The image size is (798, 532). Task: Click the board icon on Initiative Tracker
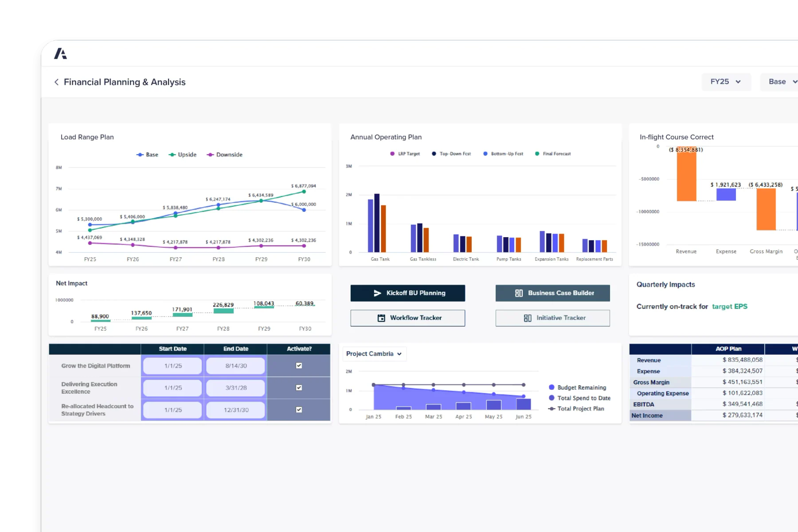[x=528, y=318]
